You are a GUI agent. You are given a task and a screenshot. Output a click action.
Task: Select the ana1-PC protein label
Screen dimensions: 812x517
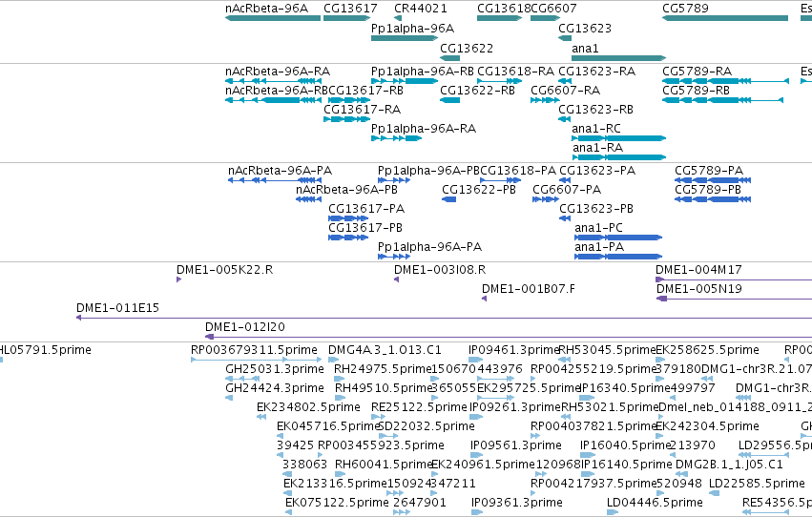coord(598,228)
